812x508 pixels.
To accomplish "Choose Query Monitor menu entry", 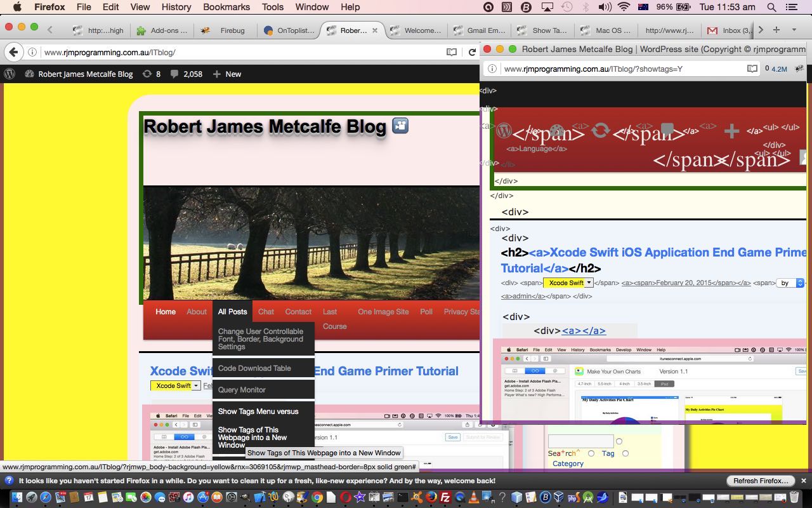I will pos(263,390).
